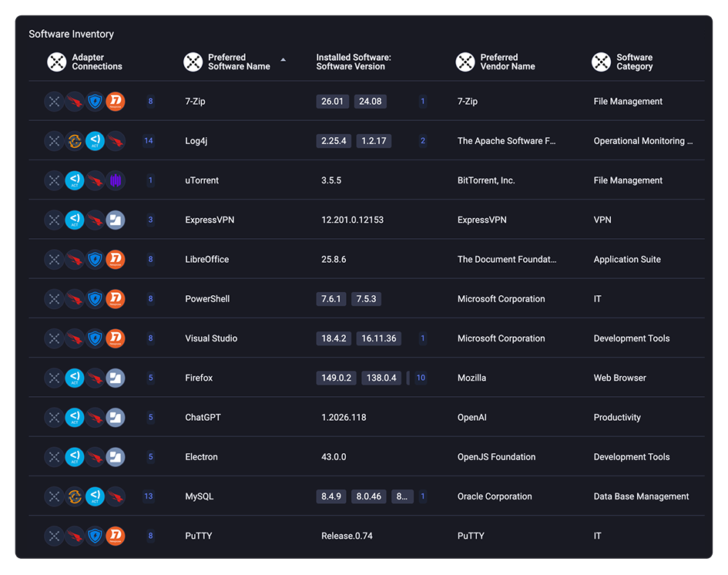Click the Software Category column header icon
The image size is (728, 575).
point(601,62)
